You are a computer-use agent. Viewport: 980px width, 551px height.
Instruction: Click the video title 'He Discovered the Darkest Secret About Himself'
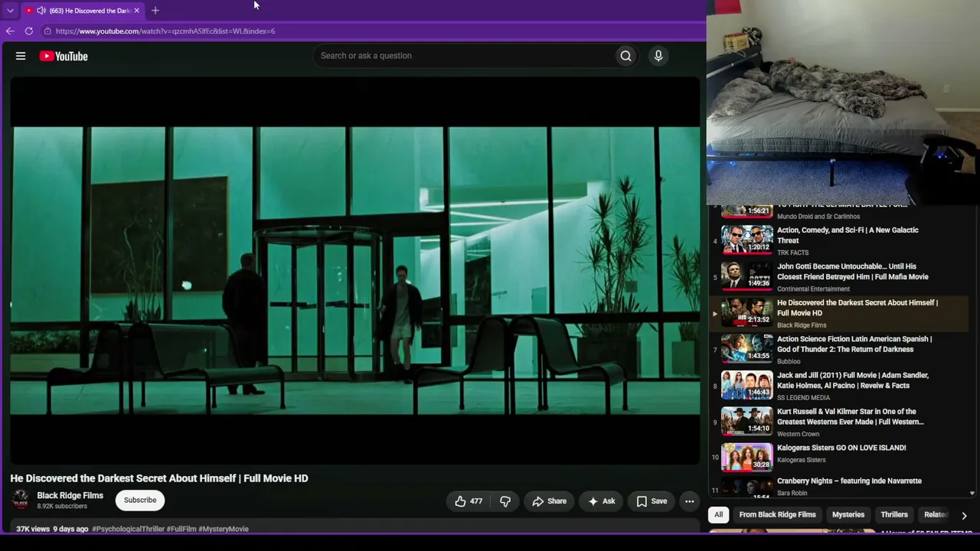click(x=159, y=478)
